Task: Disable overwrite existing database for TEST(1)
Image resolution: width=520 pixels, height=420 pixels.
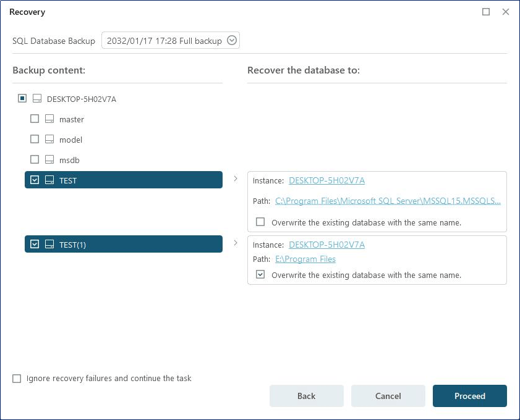Action: (x=260, y=274)
